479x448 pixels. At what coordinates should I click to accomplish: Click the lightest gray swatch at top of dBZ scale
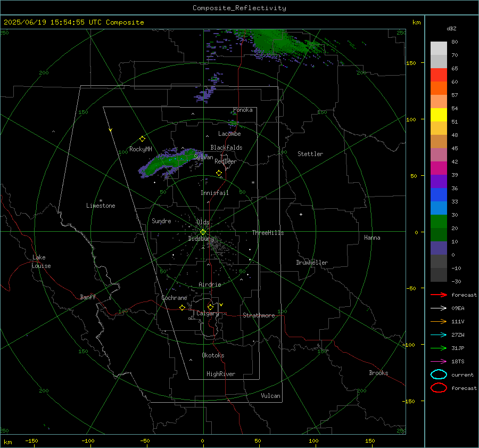coord(439,48)
